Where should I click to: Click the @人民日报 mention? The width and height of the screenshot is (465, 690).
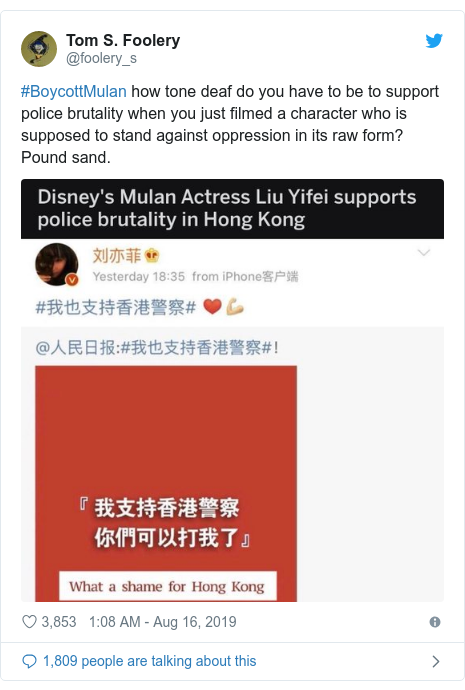click(x=76, y=348)
